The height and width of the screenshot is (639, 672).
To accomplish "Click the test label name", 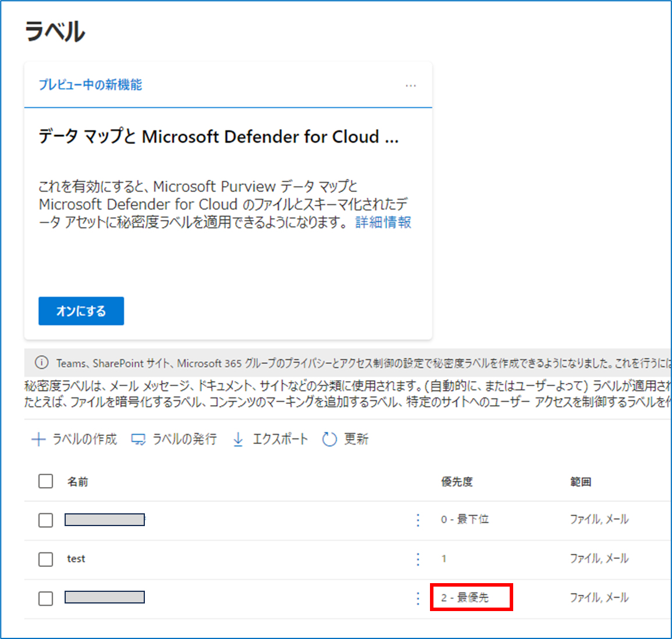I will pyautogui.click(x=76, y=559).
